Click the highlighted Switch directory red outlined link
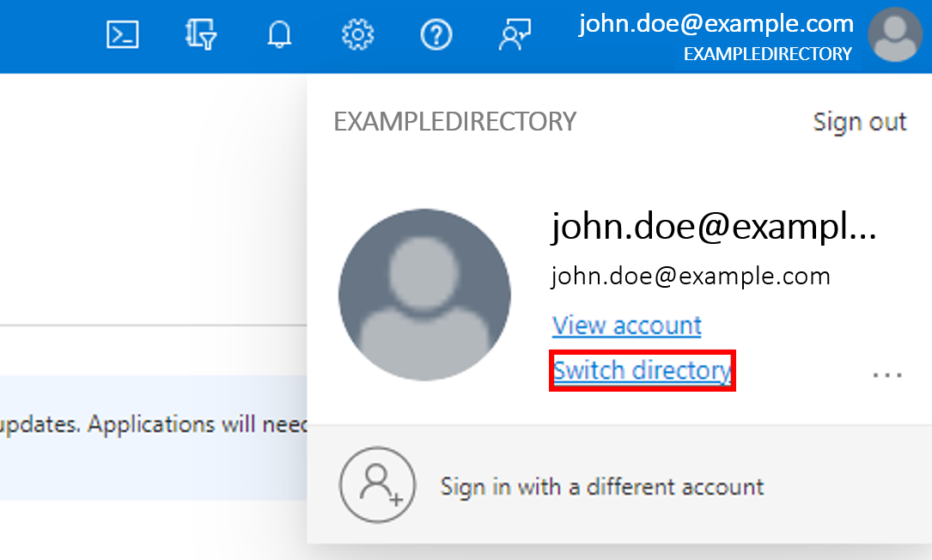The height and width of the screenshot is (560, 932). (x=642, y=370)
